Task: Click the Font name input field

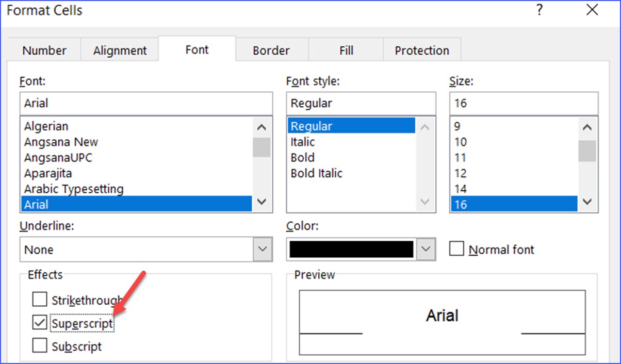Action: (x=144, y=103)
